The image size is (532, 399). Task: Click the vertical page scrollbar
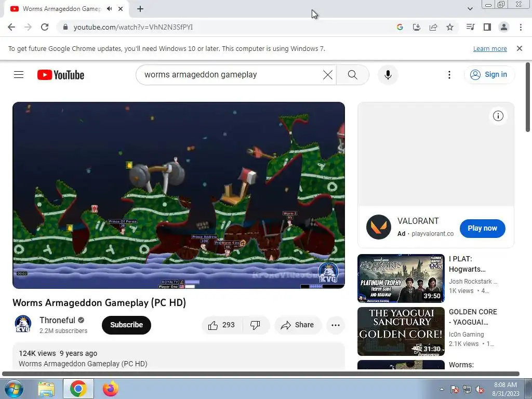[528, 97]
